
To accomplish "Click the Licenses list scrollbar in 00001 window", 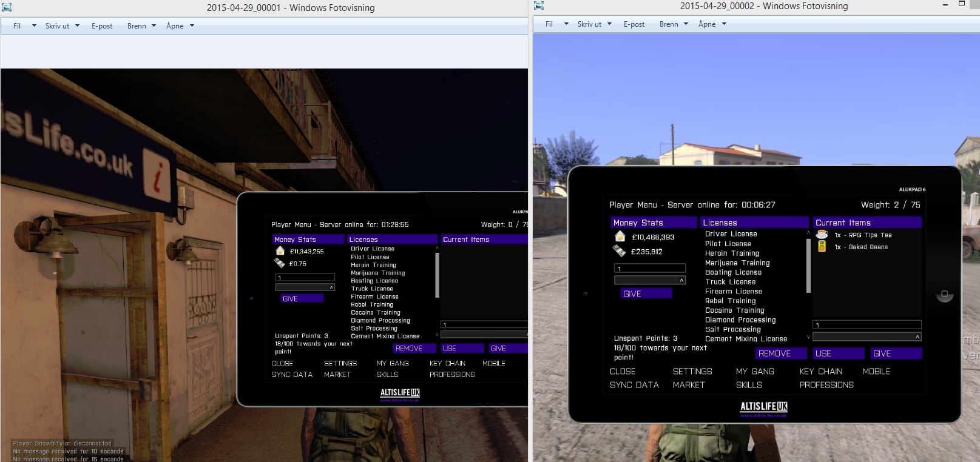I will pos(437,275).
